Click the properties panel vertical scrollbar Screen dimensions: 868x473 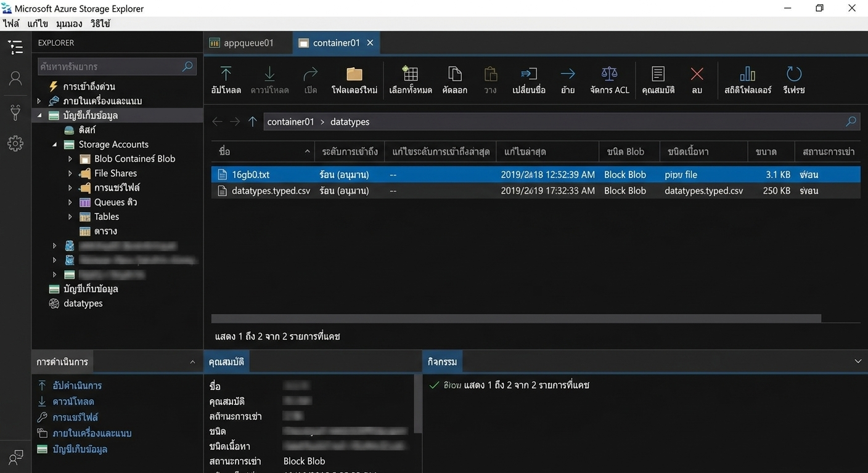(x=418, y=404)
